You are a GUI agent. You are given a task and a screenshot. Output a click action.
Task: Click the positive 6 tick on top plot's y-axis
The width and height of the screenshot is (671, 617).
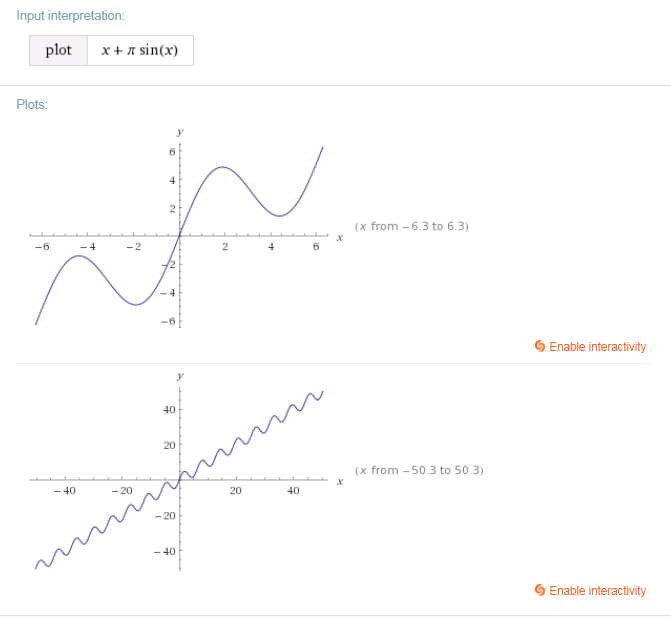171,151
